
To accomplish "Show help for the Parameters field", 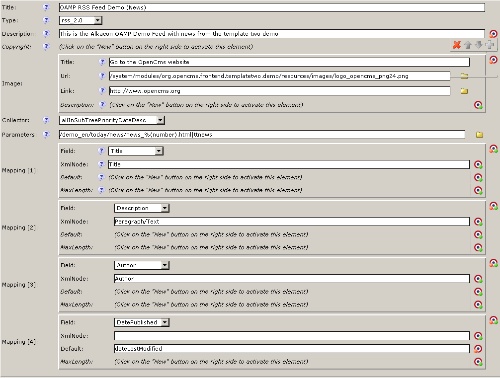I will coord(46,134).
